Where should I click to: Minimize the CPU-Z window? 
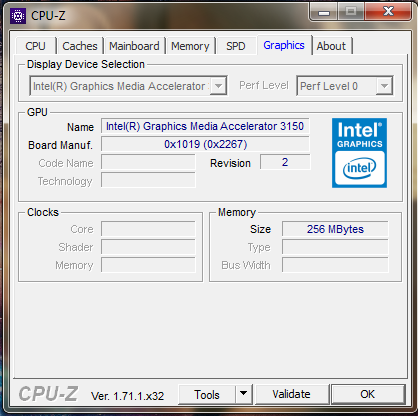[324, 12]
